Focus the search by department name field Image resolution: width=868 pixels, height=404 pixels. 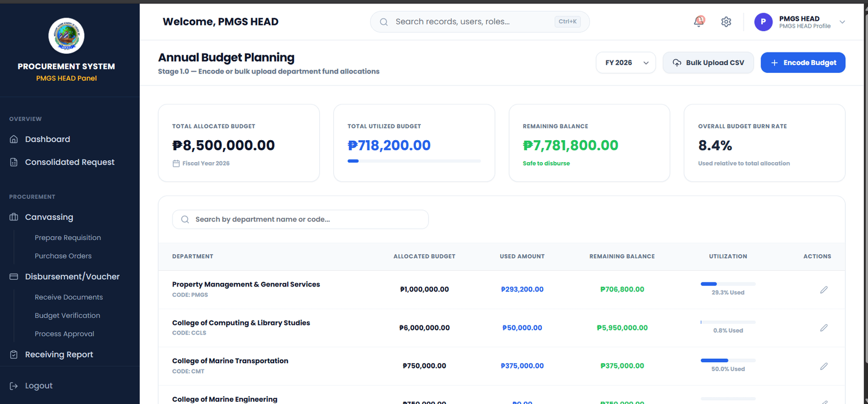tap(300, 219)
